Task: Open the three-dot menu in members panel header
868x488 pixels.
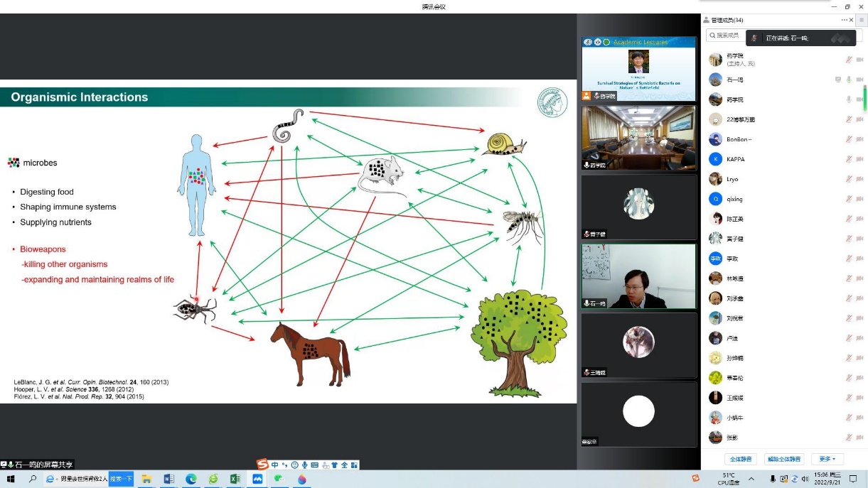Action: pos(844,20)
